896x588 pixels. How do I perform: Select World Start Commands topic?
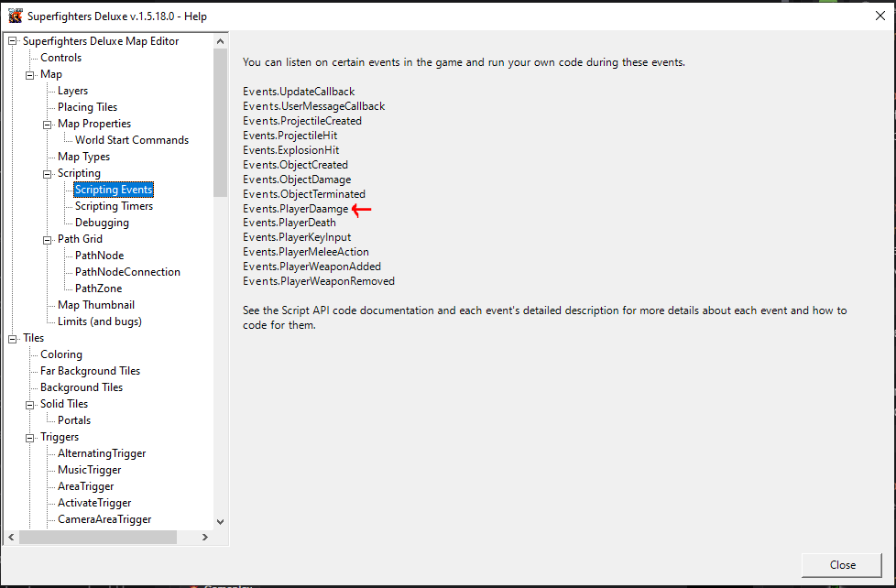click(x=131, y=140)
